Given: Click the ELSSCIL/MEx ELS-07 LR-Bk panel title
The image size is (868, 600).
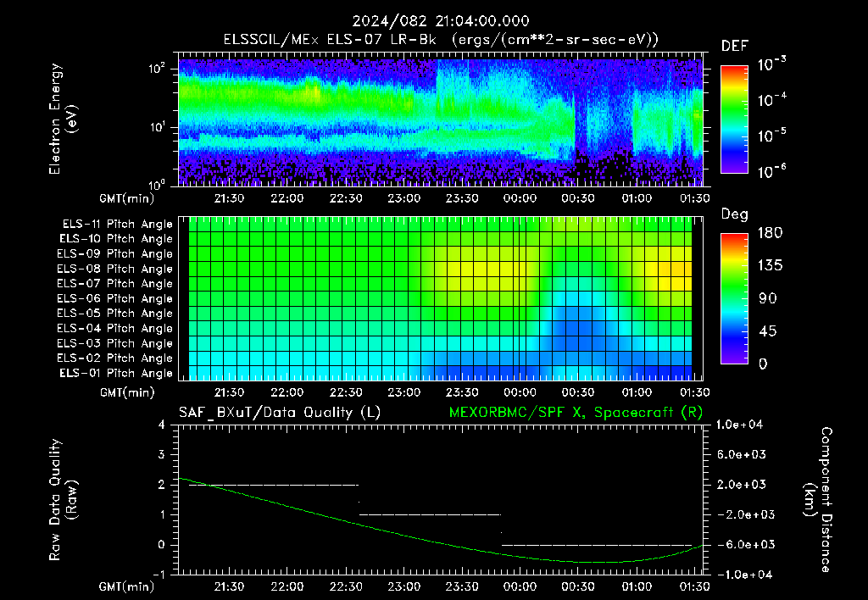Looking at the screenshot, I should [x=441, y=40].
